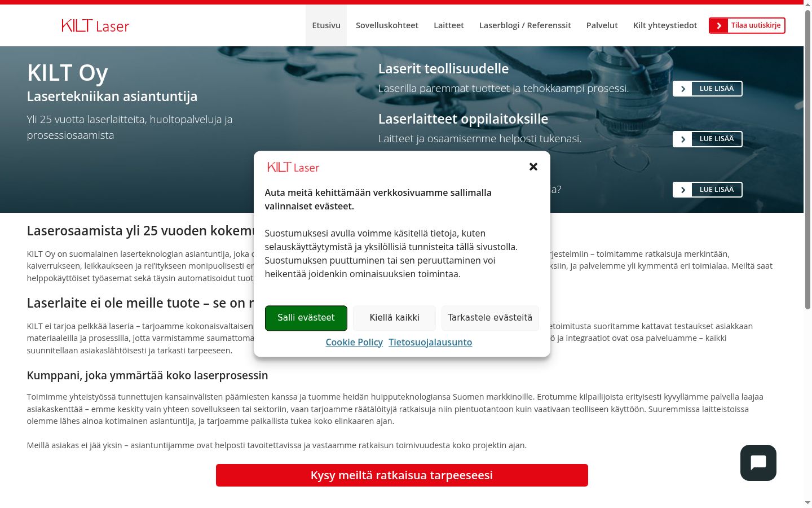Click Kysy meiltä ratkaisua tarpeeseesi button
Screen dimensions: 812x508
[x=402, y=475]
